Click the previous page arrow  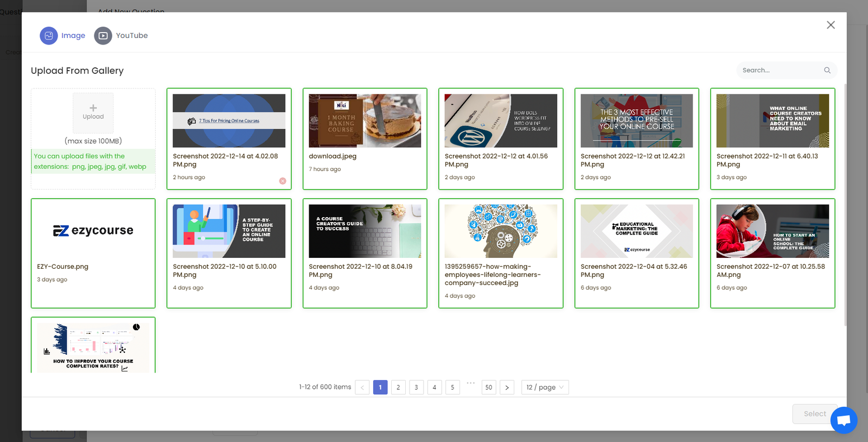[x=362, y=387]
